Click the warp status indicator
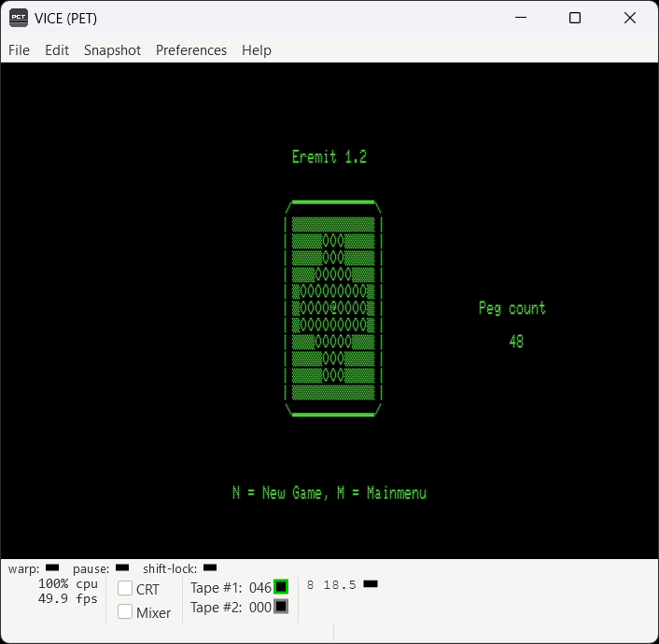This screenshot has height=644, width=659. [x=52, y=567]
